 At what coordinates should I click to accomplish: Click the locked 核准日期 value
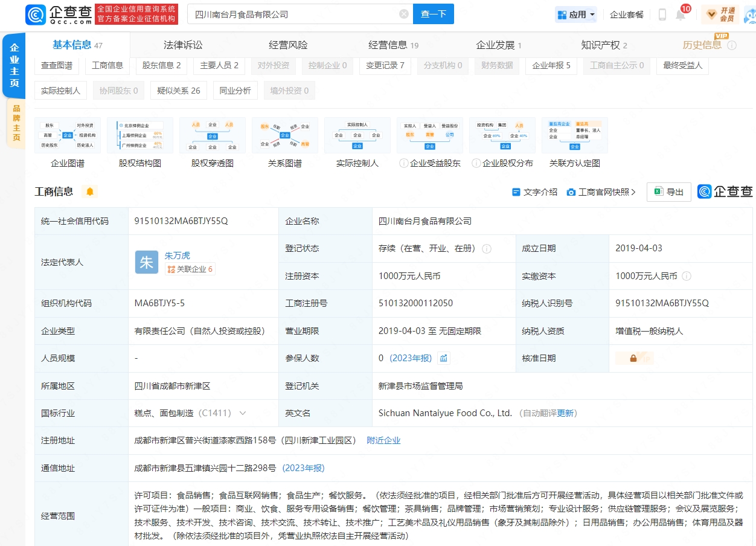point(634,358)
